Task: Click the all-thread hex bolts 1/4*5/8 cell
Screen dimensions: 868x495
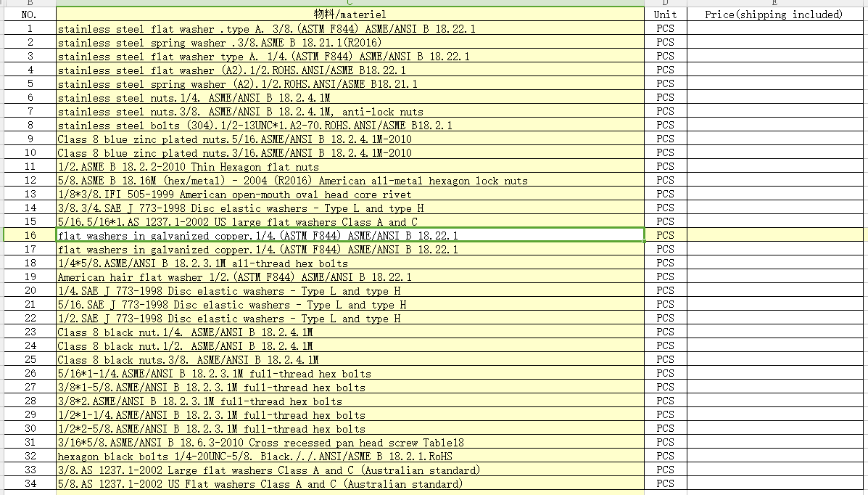Action: (x=350, y=263)
